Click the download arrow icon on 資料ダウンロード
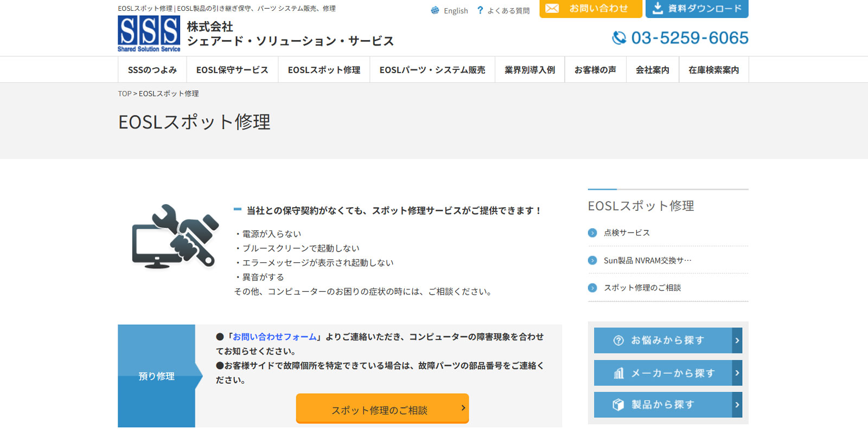 (658, 8)
